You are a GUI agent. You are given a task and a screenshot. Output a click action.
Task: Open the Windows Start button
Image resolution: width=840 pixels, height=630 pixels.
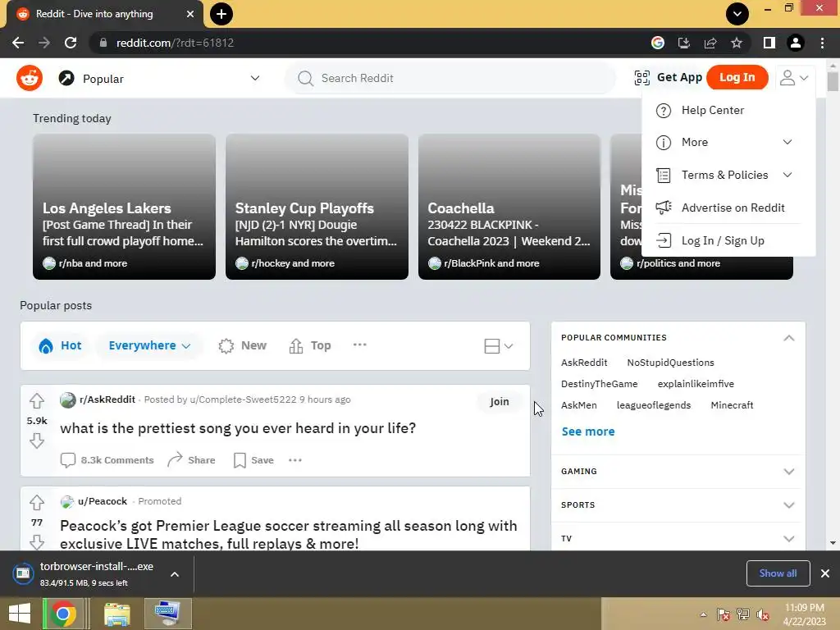pyautogui.click(x=20, y=614)
